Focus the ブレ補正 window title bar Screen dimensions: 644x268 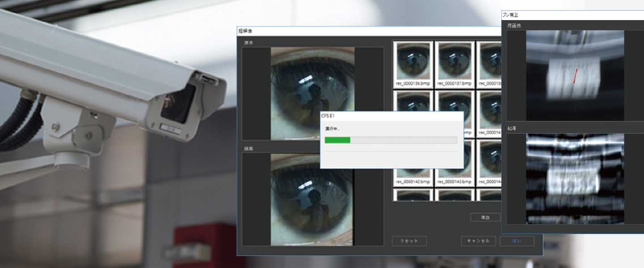(x=572, y=15)
